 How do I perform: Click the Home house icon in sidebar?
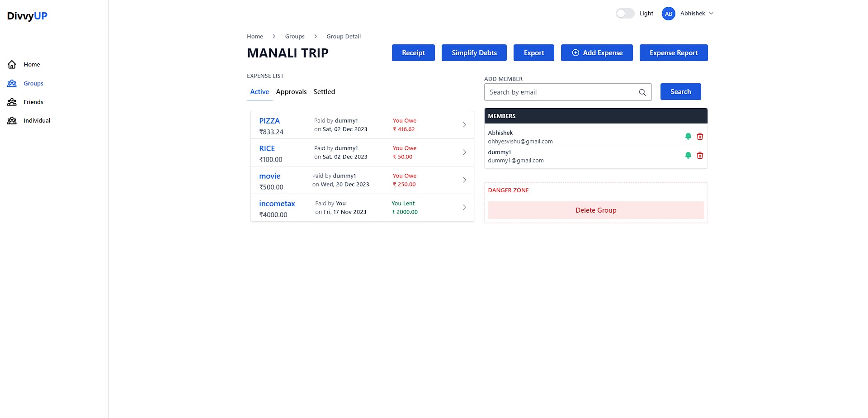(12, 65)
